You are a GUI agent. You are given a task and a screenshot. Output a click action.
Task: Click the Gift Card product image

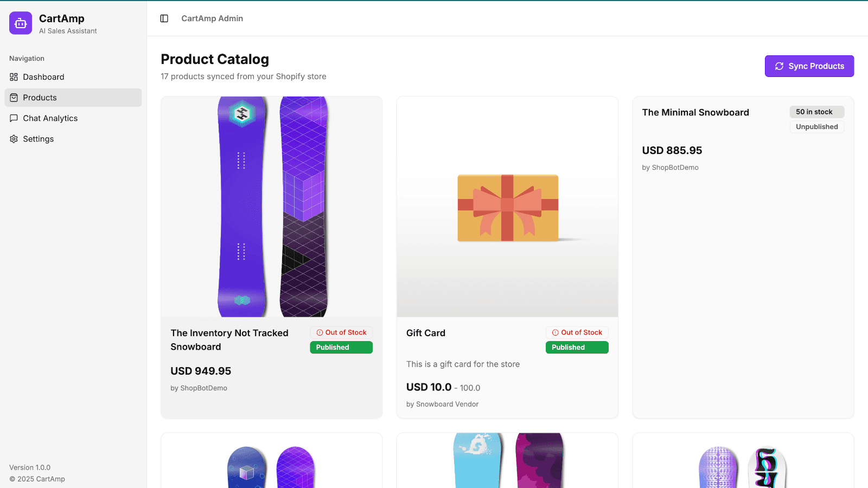507,207
